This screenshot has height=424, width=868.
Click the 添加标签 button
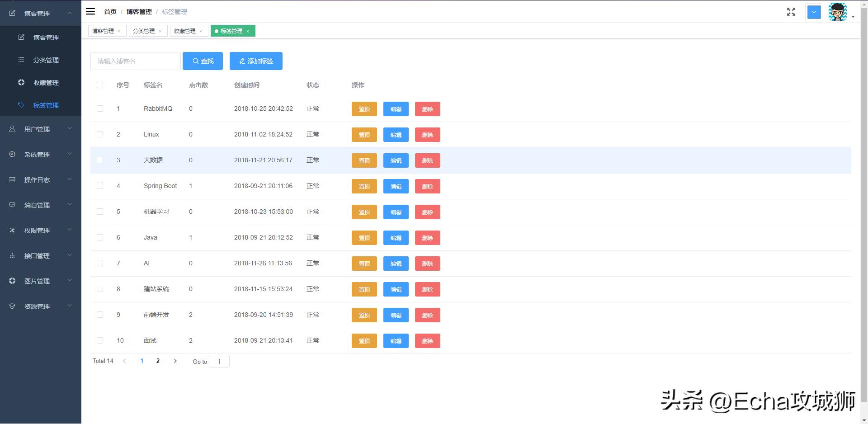(x=256, y=61)
